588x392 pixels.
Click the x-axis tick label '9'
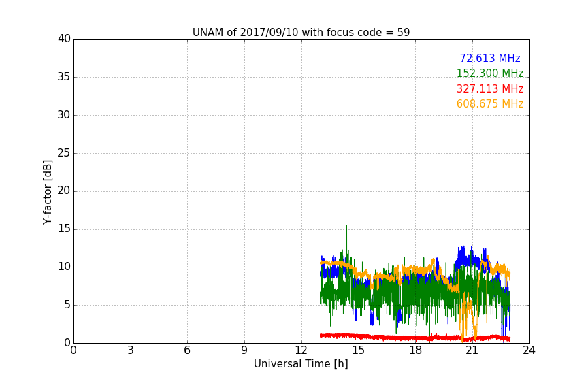point(244,350)
